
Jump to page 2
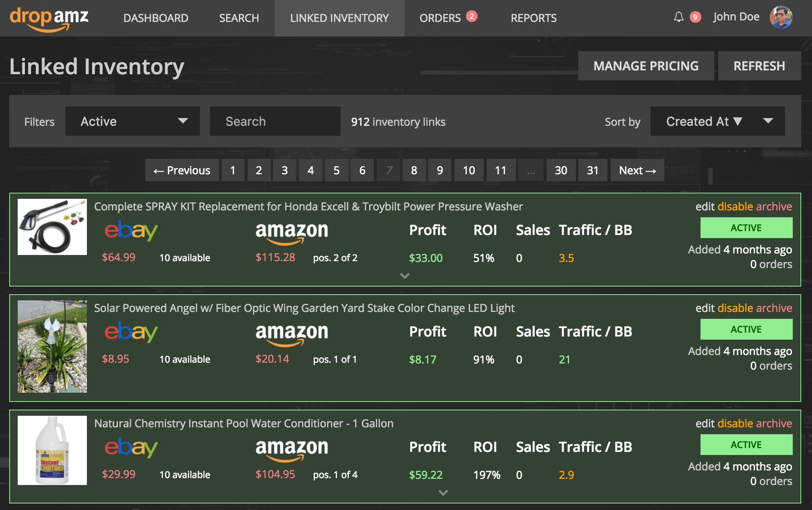click(x=259, y=170)
